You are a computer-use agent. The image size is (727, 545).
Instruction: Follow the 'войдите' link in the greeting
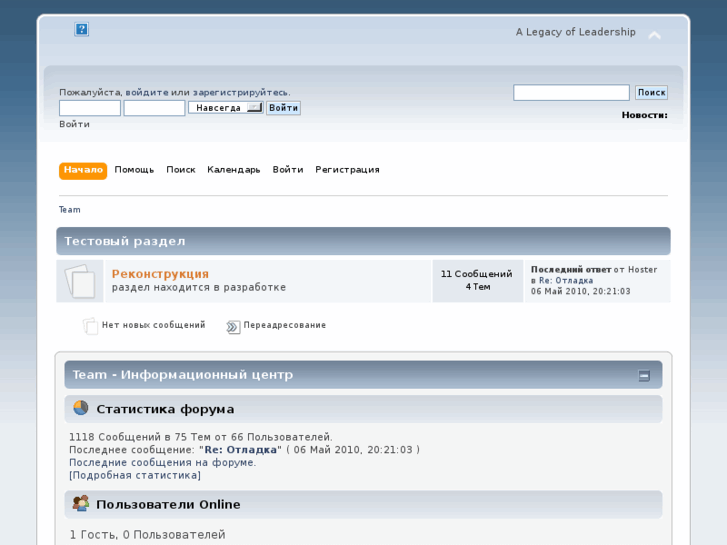tap(147, 92)
